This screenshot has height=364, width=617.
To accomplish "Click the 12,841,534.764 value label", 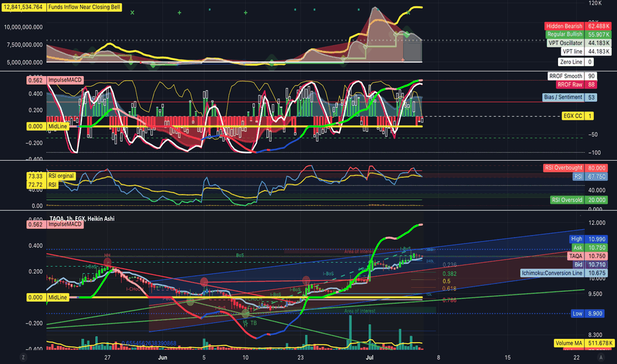I will coord(24,7).
